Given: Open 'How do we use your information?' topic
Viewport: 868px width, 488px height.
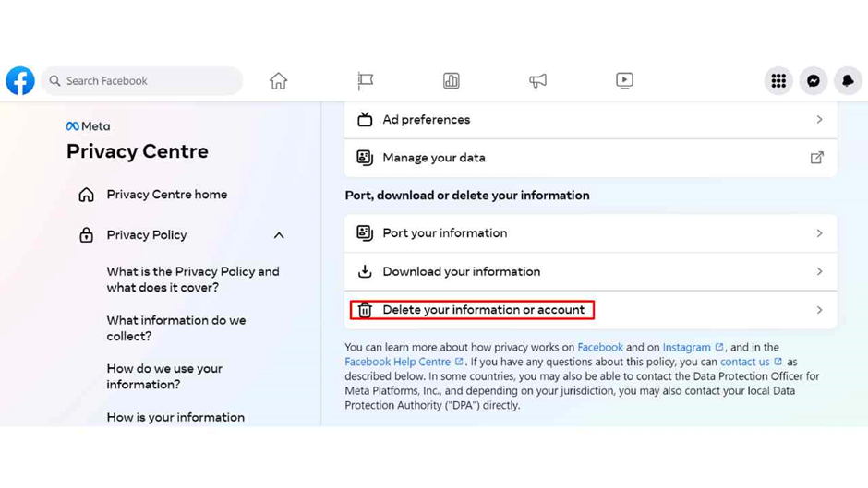Looking at the screenshot, I should click(x=164, y=376).
